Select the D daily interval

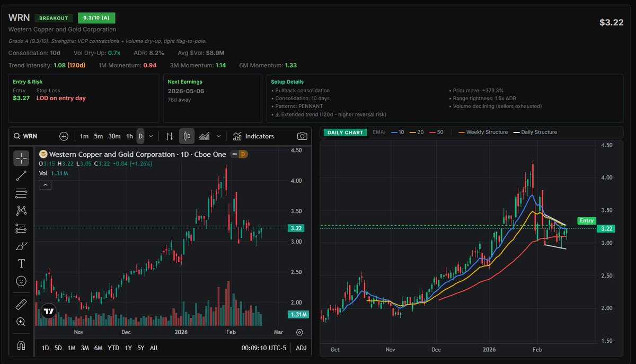140,136
